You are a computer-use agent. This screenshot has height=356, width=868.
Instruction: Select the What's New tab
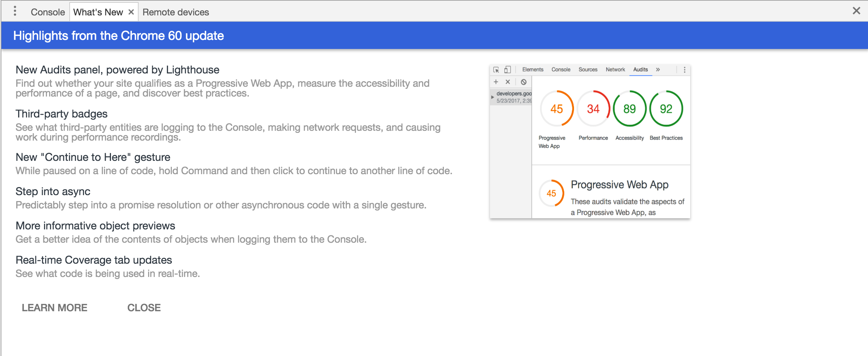pos(98,12)
